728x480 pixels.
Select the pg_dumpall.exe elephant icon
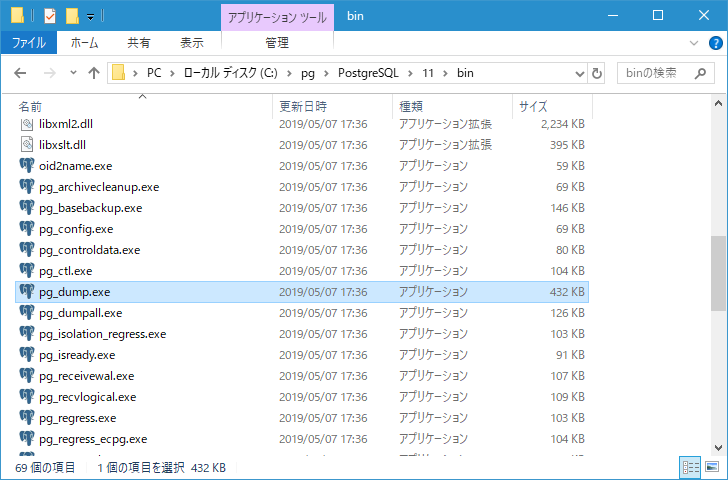pyautogui.click(x=27, y=313)
